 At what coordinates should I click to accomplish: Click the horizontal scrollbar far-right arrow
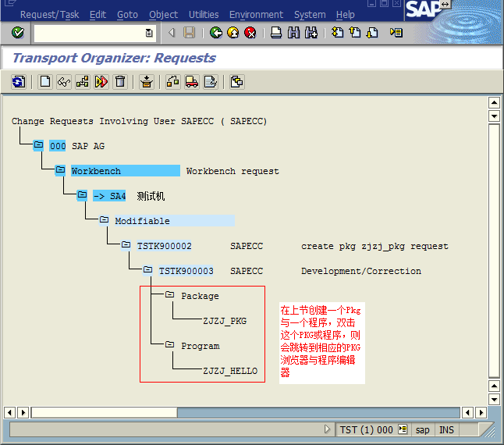pos(481,412)
